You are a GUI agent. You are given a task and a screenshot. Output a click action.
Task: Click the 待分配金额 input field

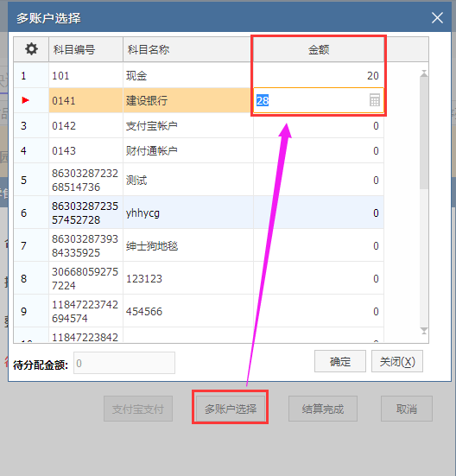(124, 363)
